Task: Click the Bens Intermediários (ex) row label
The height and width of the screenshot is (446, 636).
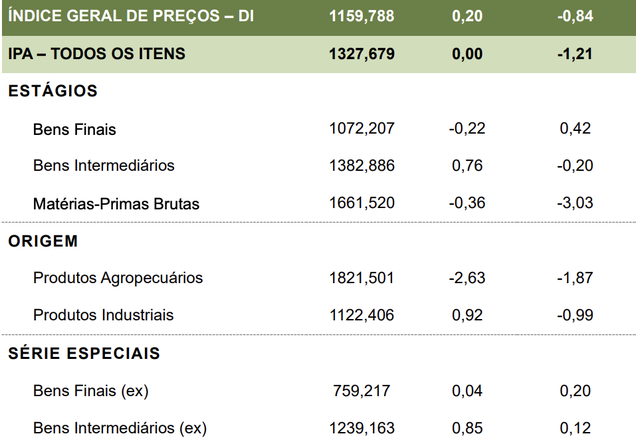Action: [x=120, y=428]
